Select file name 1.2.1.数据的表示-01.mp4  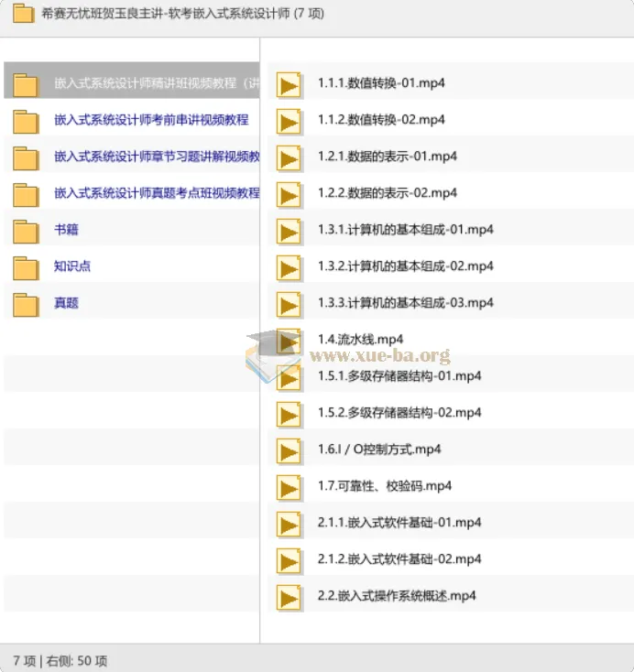[387, 156]
